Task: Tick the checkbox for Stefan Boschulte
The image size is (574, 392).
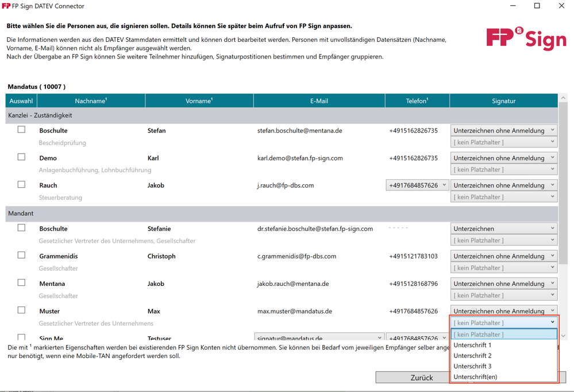Action: 22,130
